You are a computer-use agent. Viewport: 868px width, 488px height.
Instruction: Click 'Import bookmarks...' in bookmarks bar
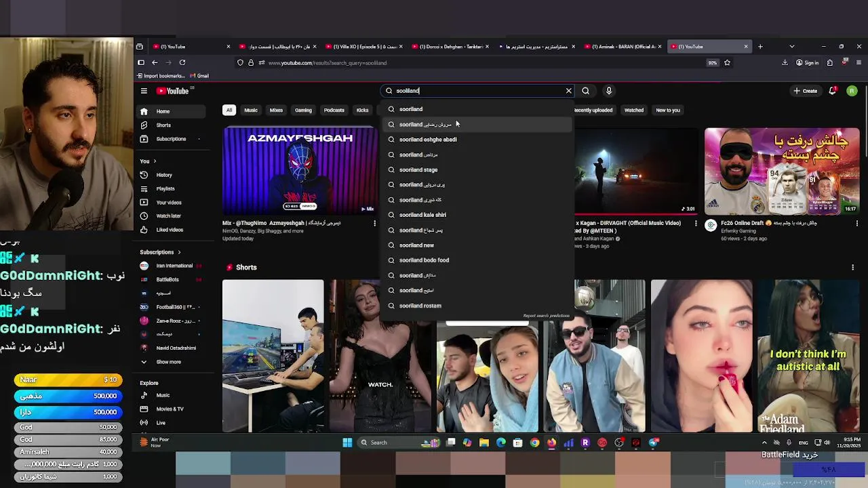[160, 76]
